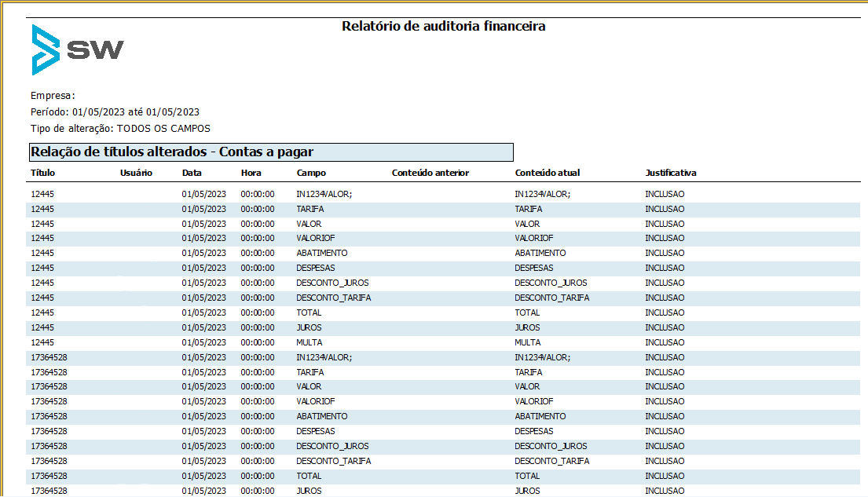868x497 pixels.
Task: Click 'INCLUSAO' in the 17364528 TARIFA row
Action: coord(665,372)
